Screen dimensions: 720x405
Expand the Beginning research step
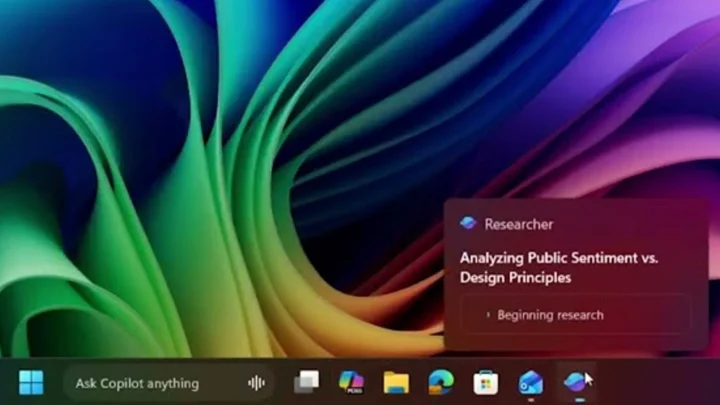576,315
